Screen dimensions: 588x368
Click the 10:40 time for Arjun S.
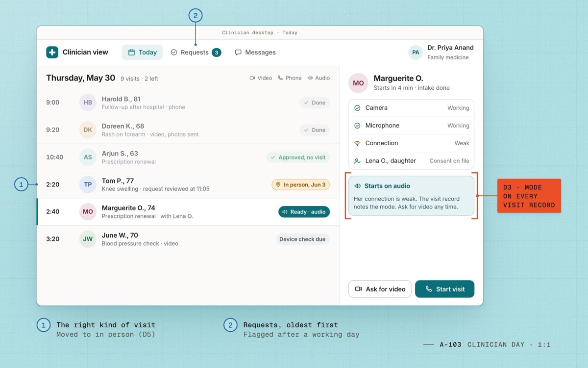[54, 158]
